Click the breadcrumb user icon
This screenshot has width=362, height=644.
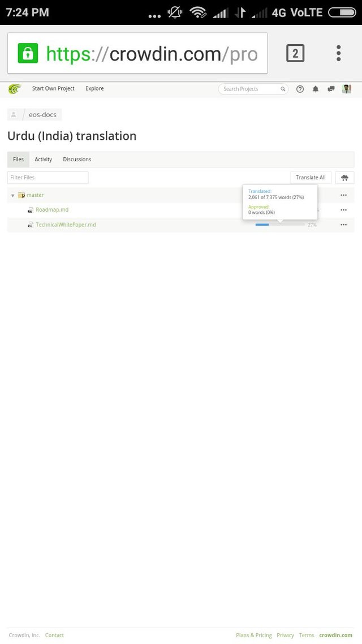[14, 114]
